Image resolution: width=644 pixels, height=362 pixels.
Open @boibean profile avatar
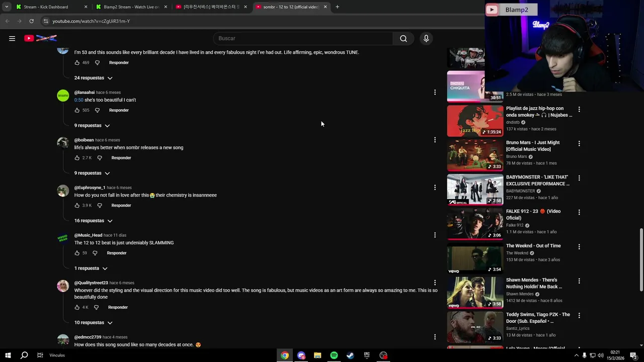click(63, 143)
